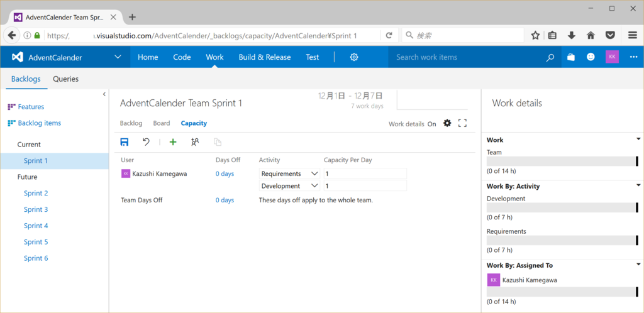The width and height of the screenshot is (644, 313).
Task: Click the copy capacity icon in the toolbar
Action: [217, 142]
